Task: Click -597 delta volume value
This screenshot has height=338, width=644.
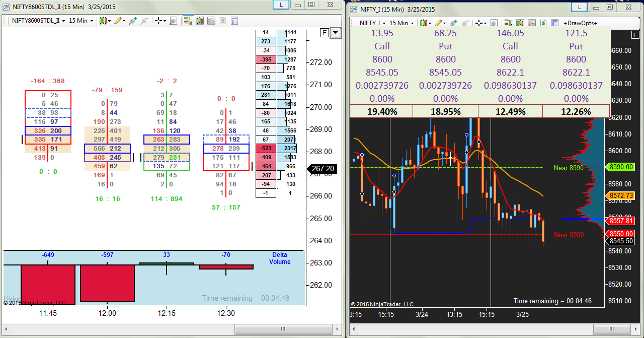Action: (108, 255)
